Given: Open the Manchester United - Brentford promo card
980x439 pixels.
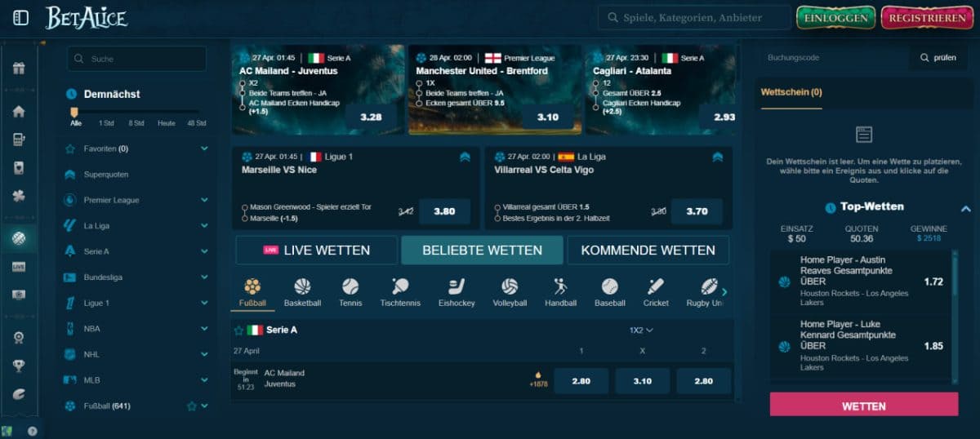Looking at the screenshot, I should click(495, 89).
